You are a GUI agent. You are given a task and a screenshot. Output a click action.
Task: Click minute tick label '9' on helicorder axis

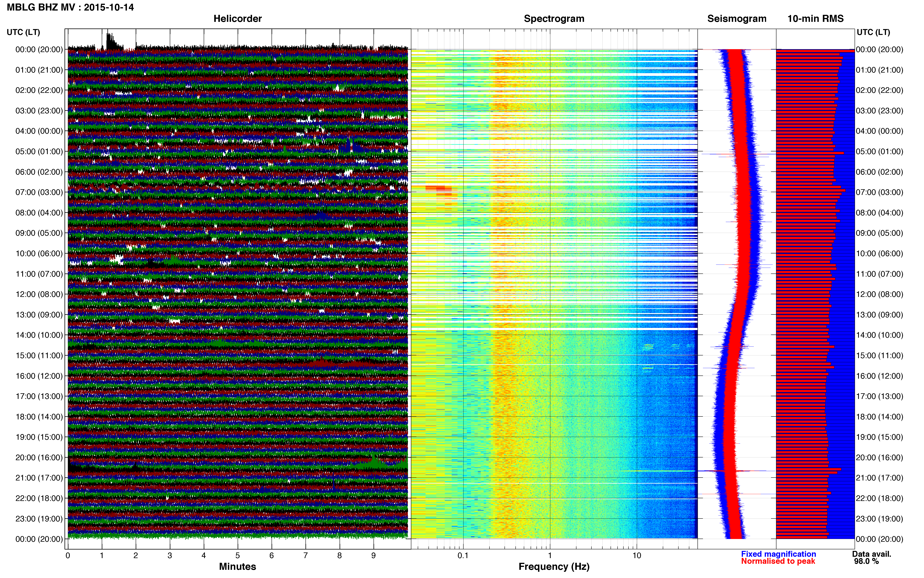[373, 555]
